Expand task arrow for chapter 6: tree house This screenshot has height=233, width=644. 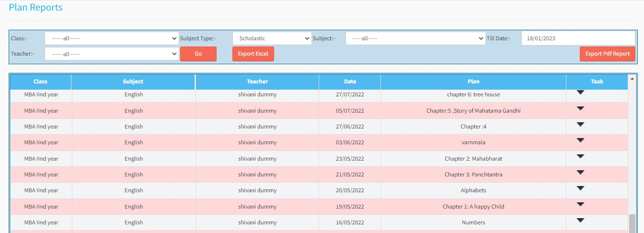pyautogui.click(x=580, y=93)
